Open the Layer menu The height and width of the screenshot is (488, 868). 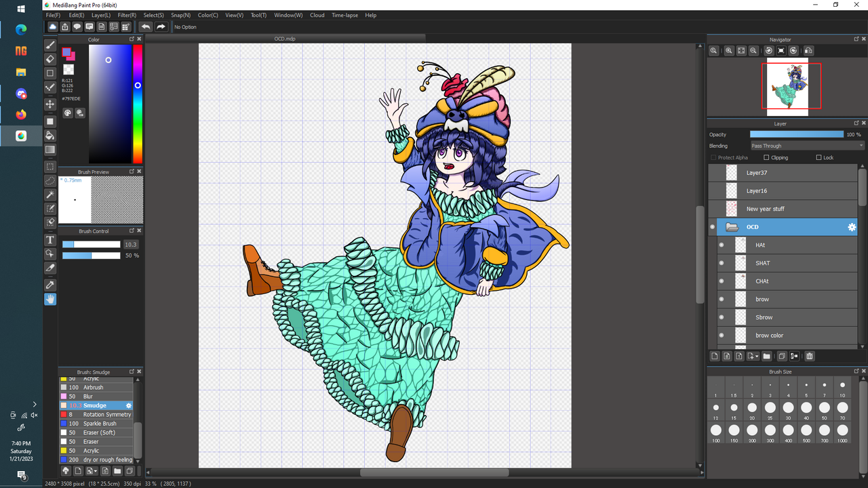point(101,15)
